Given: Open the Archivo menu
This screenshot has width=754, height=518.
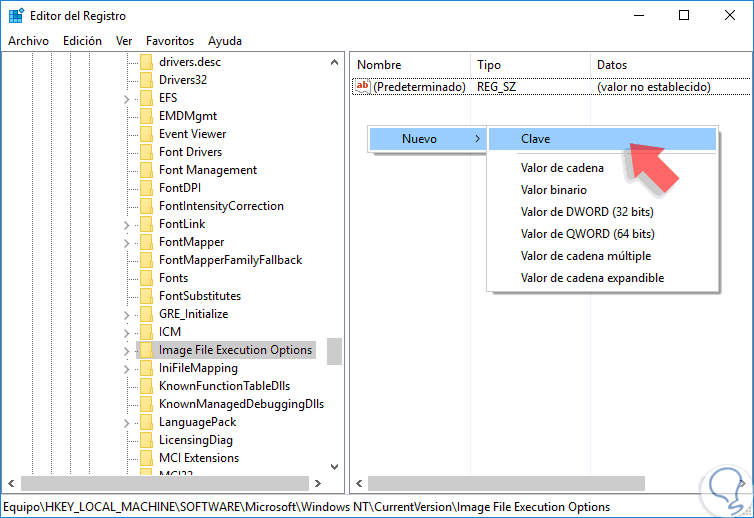Looking at the screenshot, I should point(28,41).
